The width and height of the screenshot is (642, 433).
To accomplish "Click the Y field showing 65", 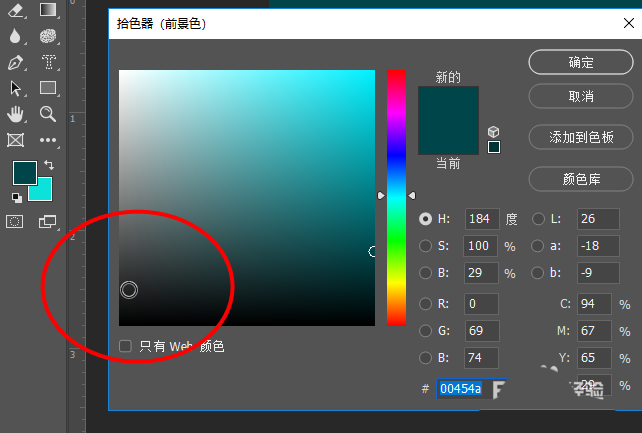I will [595, 358].
